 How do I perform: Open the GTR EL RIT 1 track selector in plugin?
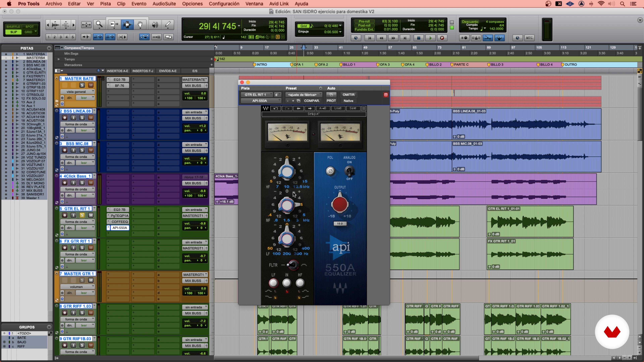pos(257,95)
